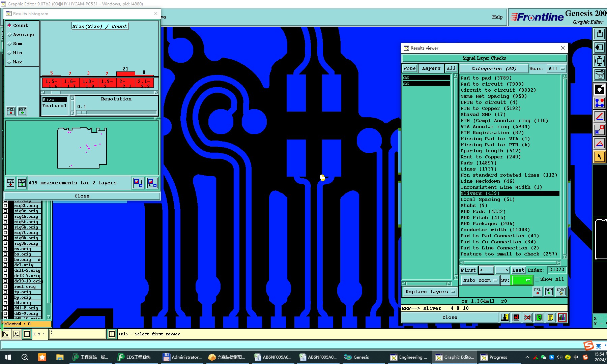
Task: Click the result Index input field
Action: click(x=556, y=270)
